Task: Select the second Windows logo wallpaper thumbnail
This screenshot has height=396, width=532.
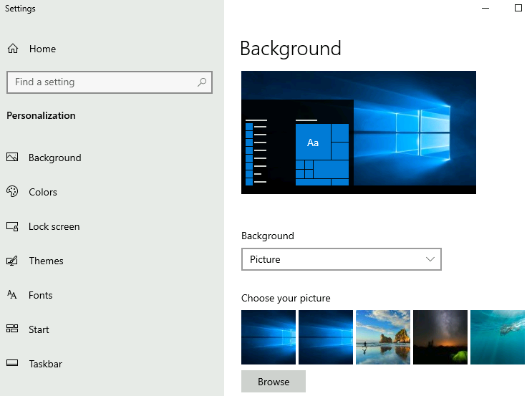Action: point(326,337)
